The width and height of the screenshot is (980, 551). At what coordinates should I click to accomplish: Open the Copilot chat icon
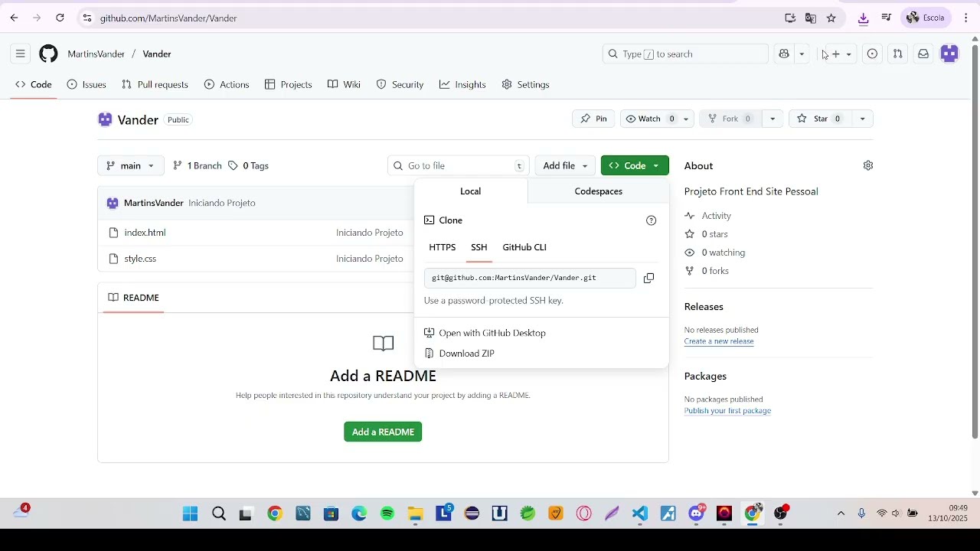pyautogui.click(x=784, y=54)
